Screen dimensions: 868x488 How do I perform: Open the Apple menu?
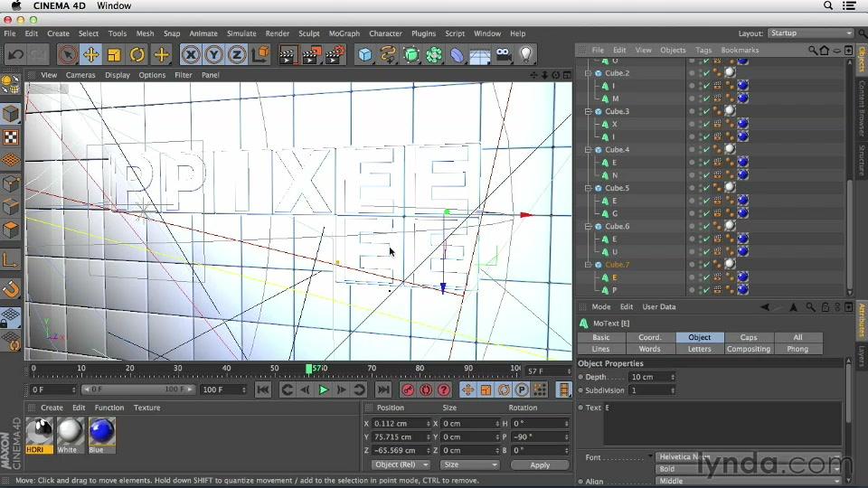click(x=16, y=5)
